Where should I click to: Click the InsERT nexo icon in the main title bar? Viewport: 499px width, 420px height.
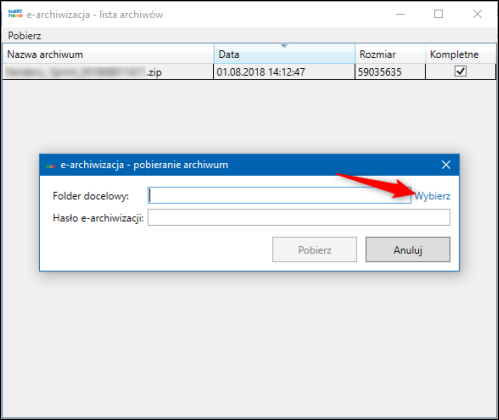click(15, 14)
